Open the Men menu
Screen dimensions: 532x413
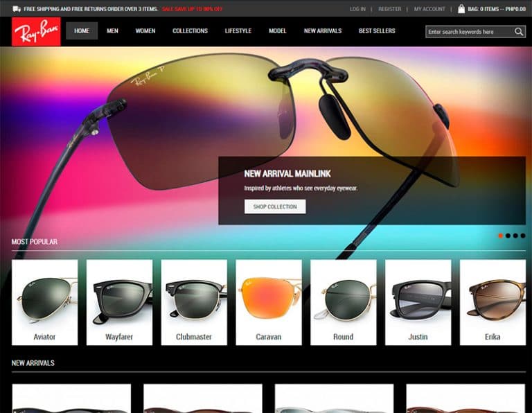pyautogui.click(x=112, y=31)
